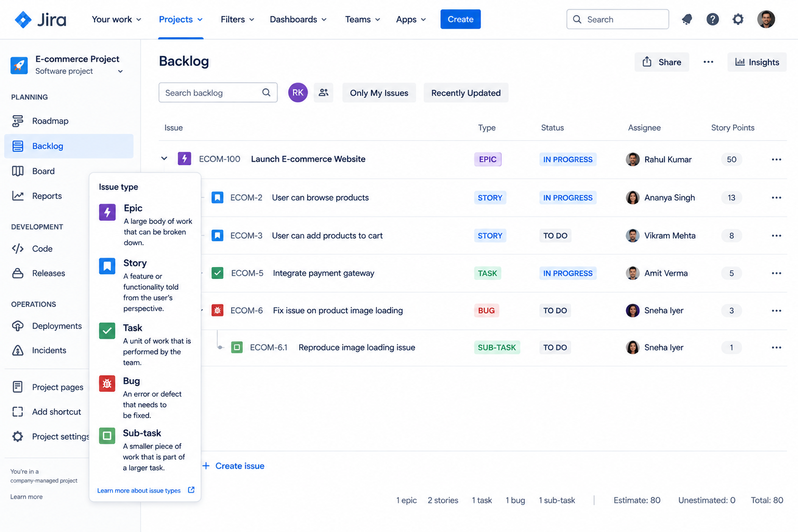Click the sub-task icon beside ECOM-6.1
The width and height of the screenshot is (798, 532).
(x=237, y=347)
